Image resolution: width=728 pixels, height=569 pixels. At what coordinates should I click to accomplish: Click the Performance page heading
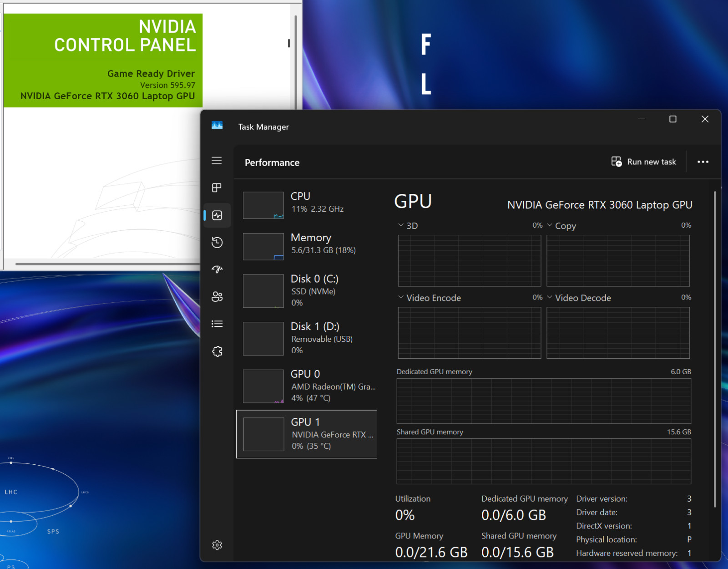tap(272, 163)
